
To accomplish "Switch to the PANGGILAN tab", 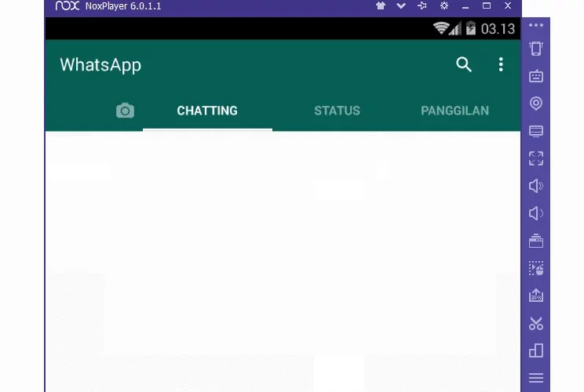I will 454,111.
